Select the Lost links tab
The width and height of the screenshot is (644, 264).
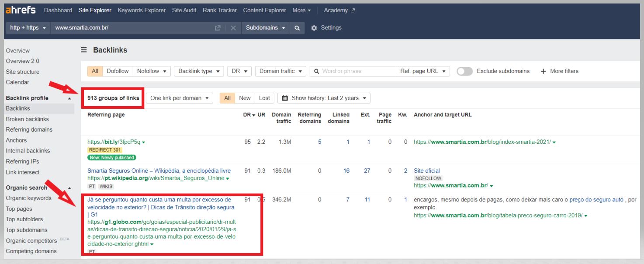click(x=264, y=98)
